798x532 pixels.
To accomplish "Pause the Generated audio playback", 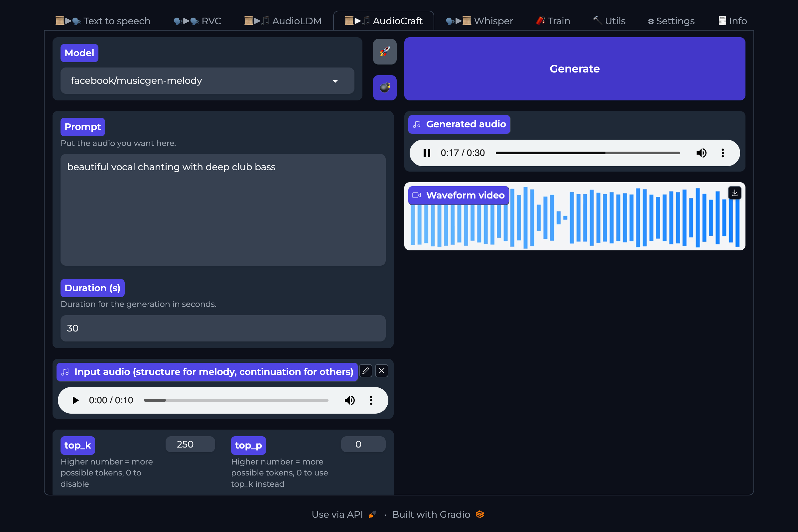I will point(427,153).
